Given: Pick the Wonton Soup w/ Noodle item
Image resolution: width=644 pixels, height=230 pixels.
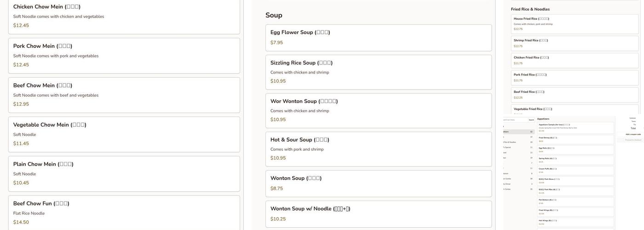Looking at the screenshot, I should 378,214.
